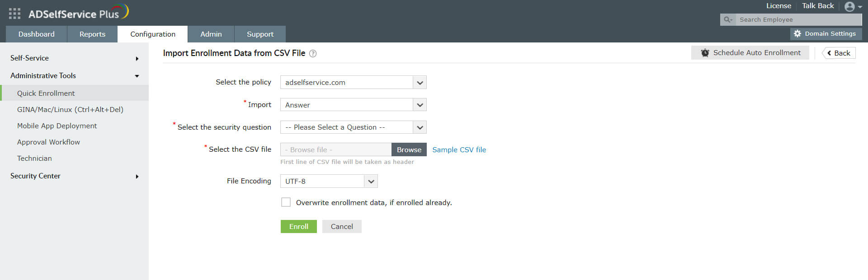Open the apps grid menu icon
Screen dimensions: 868x280
(14, 14)
